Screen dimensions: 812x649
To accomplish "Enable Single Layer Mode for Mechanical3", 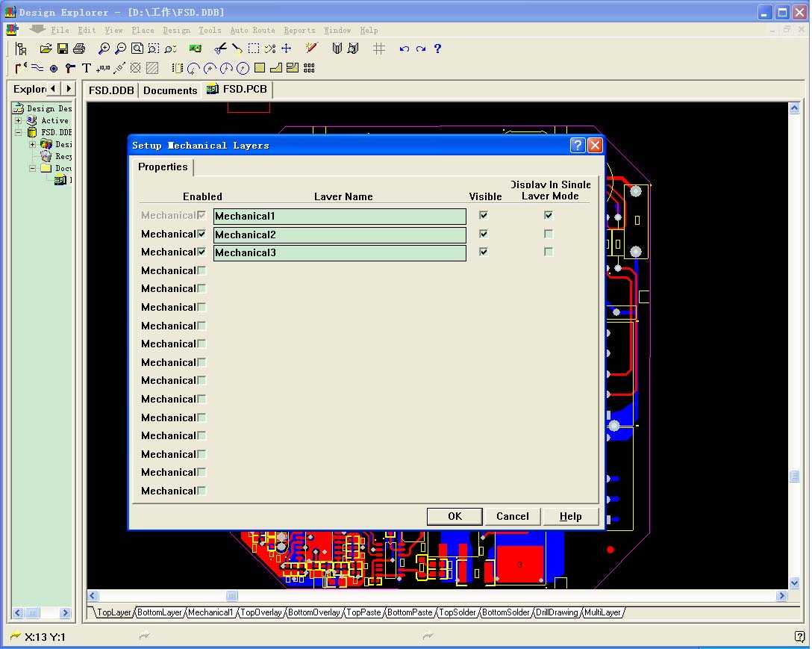I will point(549,252).
